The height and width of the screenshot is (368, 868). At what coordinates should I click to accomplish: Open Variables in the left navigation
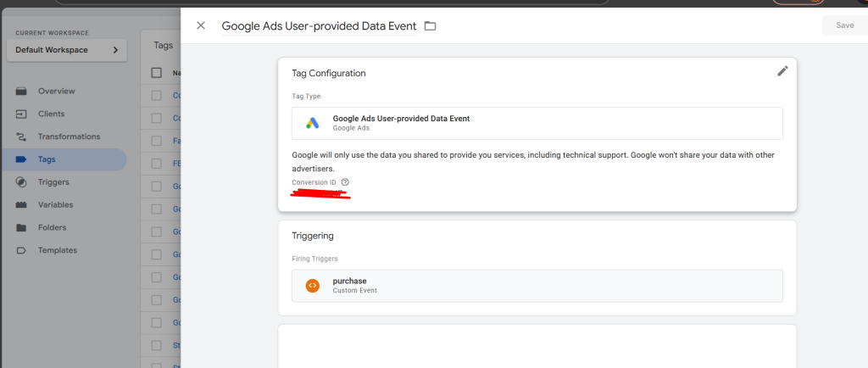tap(55, 204)
